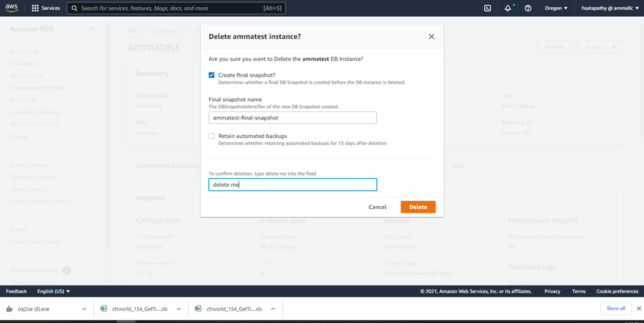This screenshot has width=644, height=323.
Task: Click the delete me confirmation field
Action: click(x=292, y=185)
